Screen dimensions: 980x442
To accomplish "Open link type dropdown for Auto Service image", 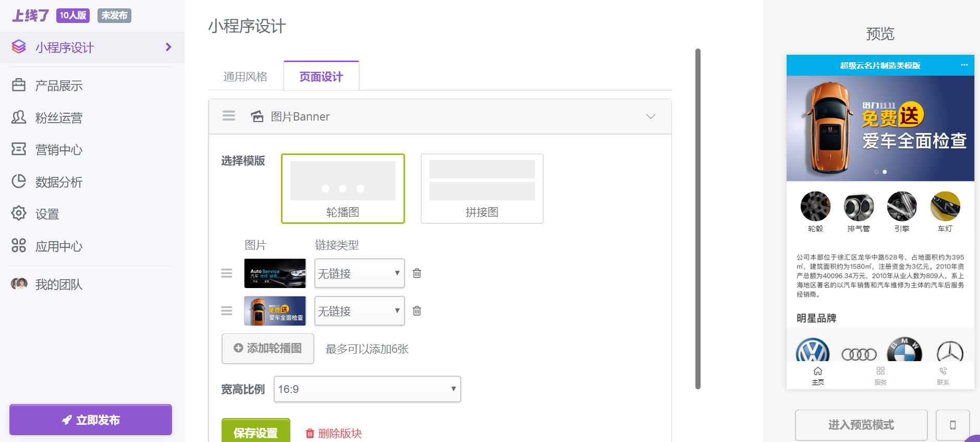I will (360, 273).
